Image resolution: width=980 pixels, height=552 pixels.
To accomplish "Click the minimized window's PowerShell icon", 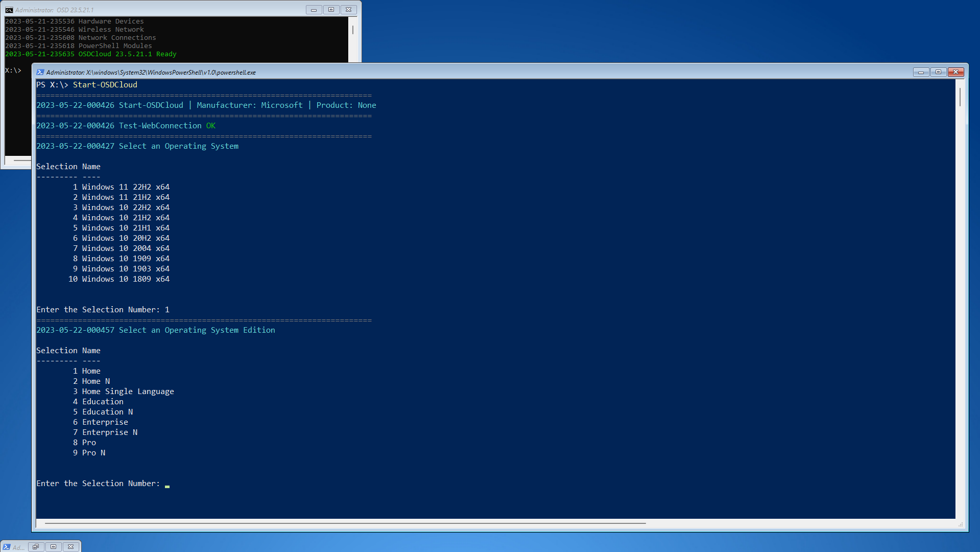I will (x=7, y=547).
